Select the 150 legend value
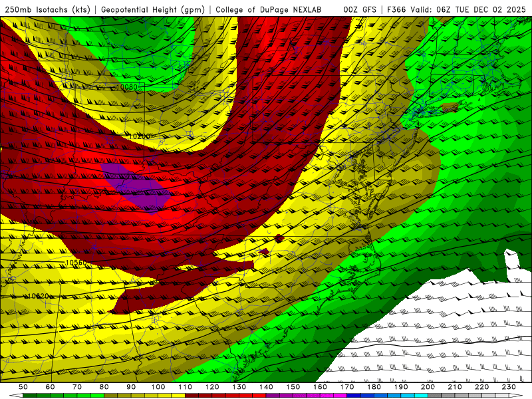Screen dimensions: 532x399 (293, 387)
